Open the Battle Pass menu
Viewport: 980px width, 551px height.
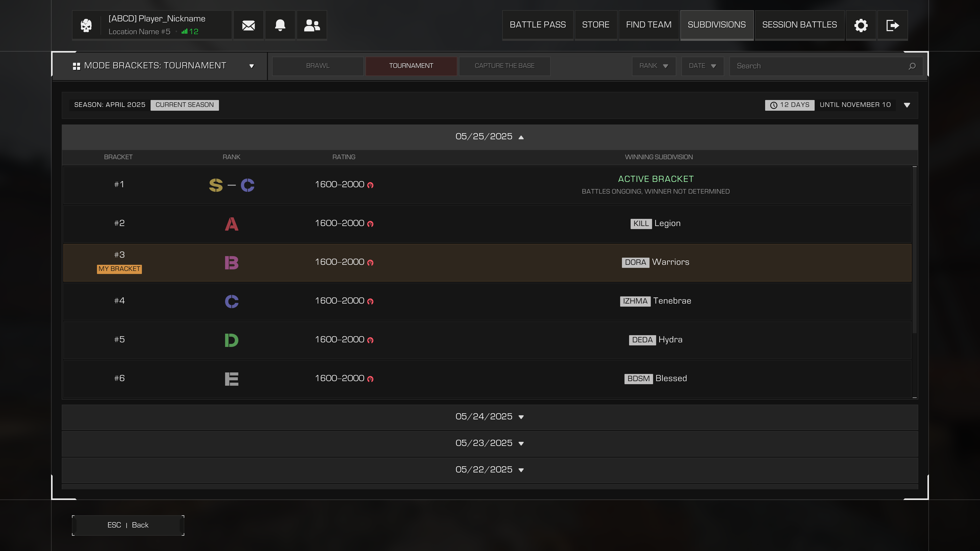click(x=537, y=25)
